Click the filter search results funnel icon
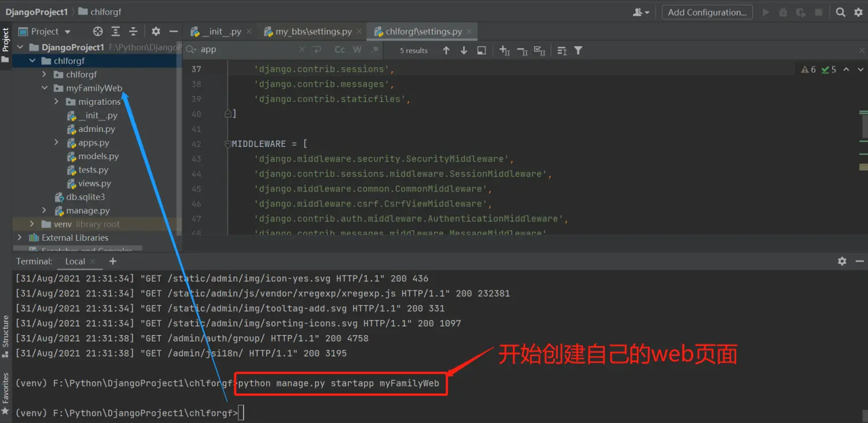Image resolution: width=868 pixels, height=423 pixels. click(x=578, y=50)
